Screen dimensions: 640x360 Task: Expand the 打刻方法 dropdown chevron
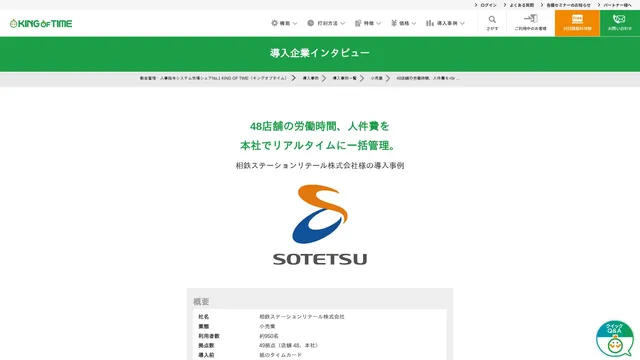[342, 24]
